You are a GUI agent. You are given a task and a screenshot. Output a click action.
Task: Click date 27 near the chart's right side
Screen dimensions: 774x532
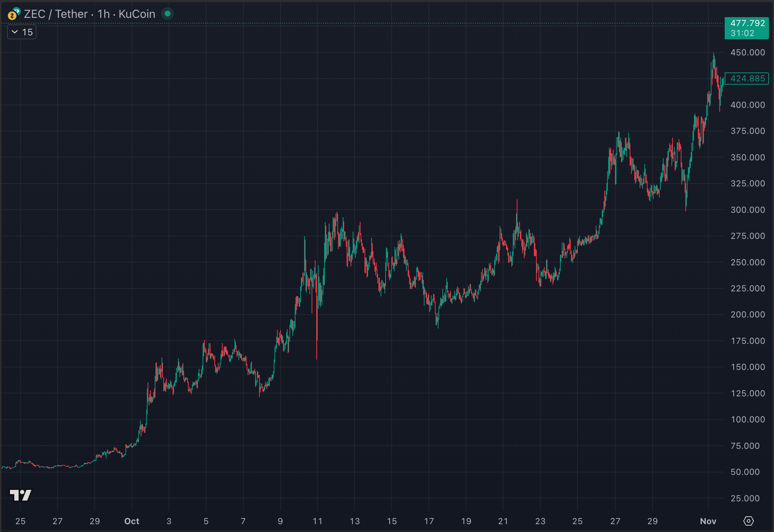(x=615, y=521)
